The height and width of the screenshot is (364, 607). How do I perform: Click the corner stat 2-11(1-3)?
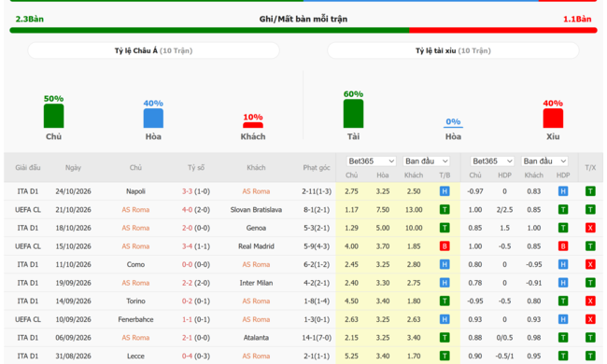pos(317,191)
